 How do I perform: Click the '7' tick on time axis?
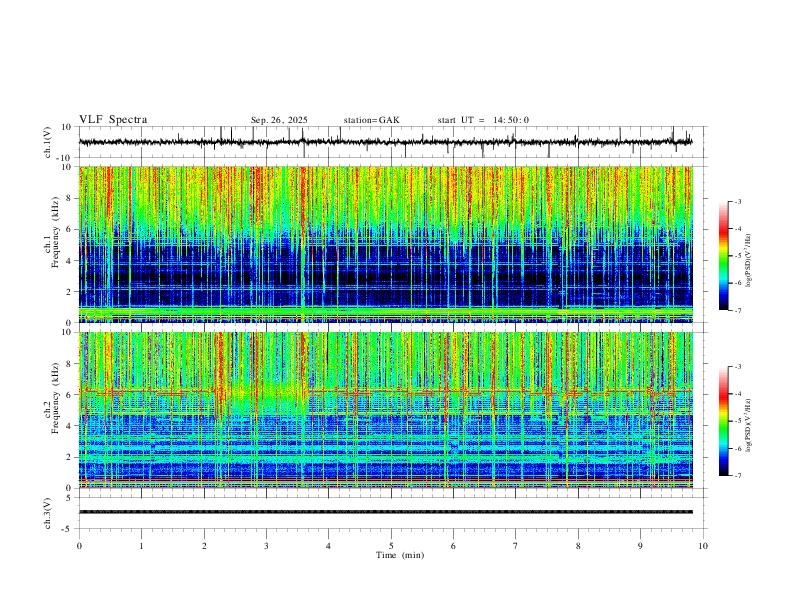click(516, 546)
